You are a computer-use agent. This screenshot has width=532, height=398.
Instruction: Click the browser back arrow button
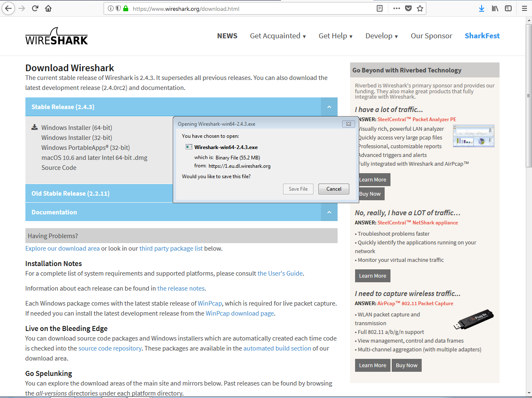point(8,8)
